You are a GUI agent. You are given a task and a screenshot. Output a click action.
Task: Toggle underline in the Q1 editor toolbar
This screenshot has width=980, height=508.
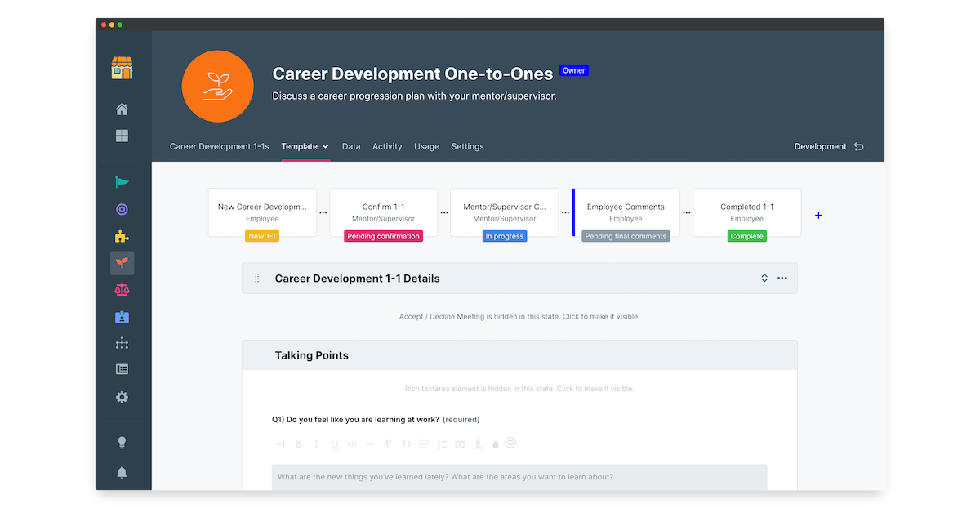[x=335, y=444]
